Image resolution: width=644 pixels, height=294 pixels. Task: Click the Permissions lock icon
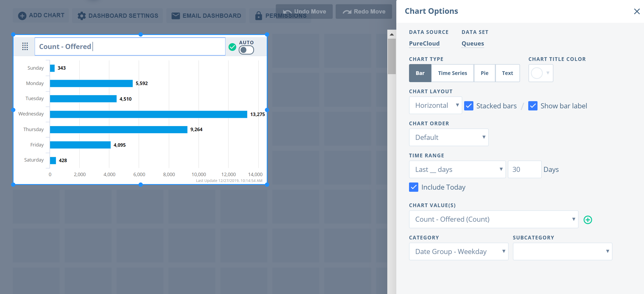click(x=259, y=16)
